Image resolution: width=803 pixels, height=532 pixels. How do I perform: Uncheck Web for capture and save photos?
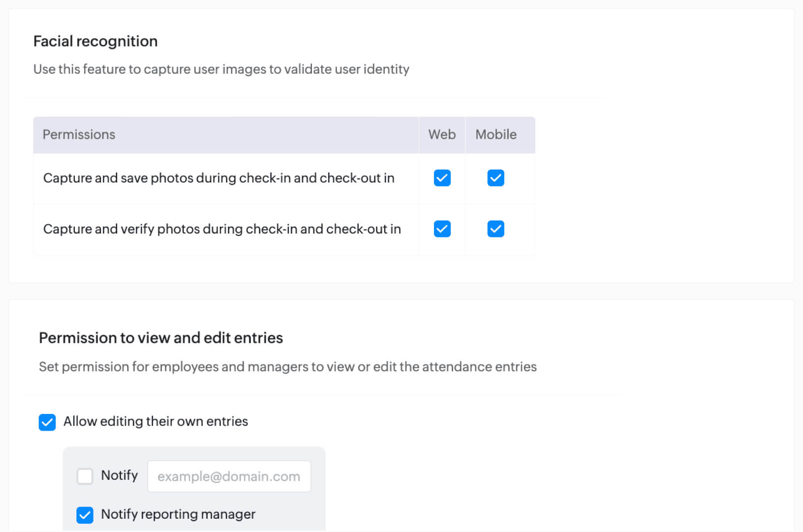click(442, 178)
